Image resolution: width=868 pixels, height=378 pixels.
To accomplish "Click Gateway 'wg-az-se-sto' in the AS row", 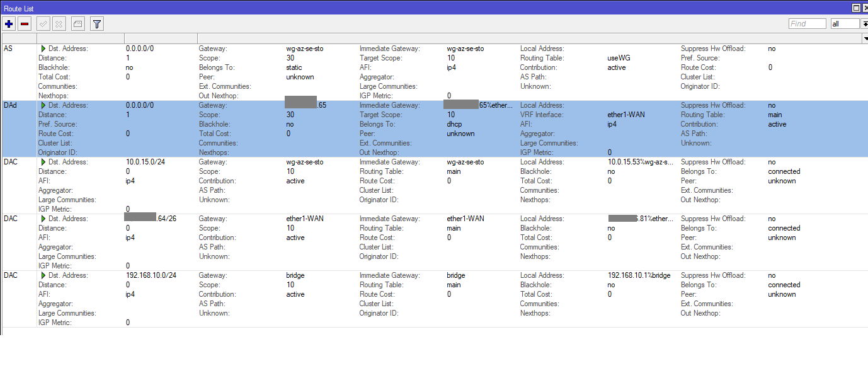I will 305,49.
